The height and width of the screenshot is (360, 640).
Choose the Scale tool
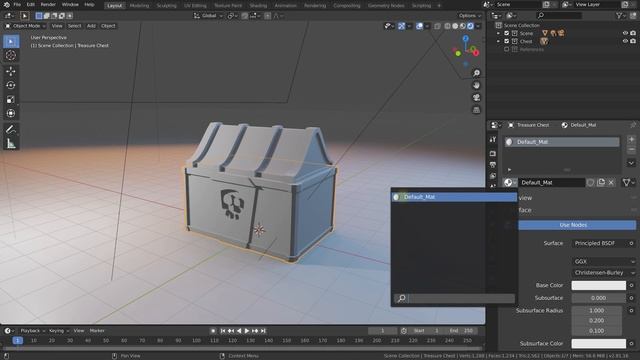[x=11, y=99]
